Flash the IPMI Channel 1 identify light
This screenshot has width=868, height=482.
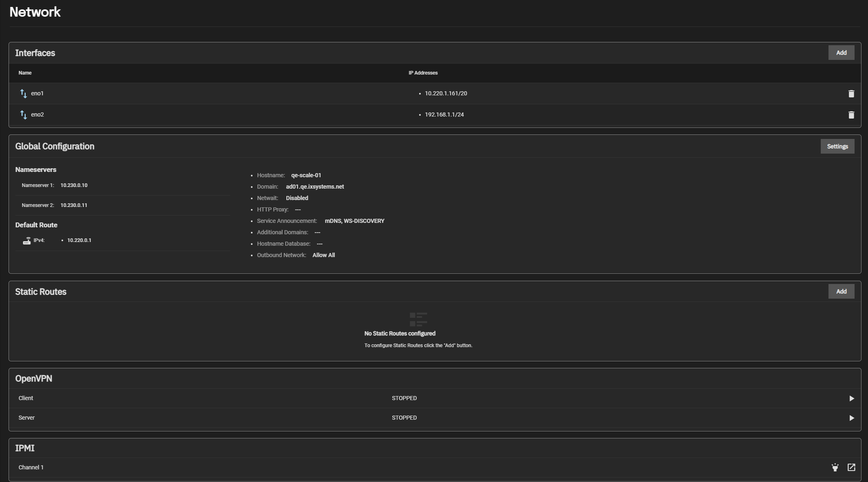[835, 467]
